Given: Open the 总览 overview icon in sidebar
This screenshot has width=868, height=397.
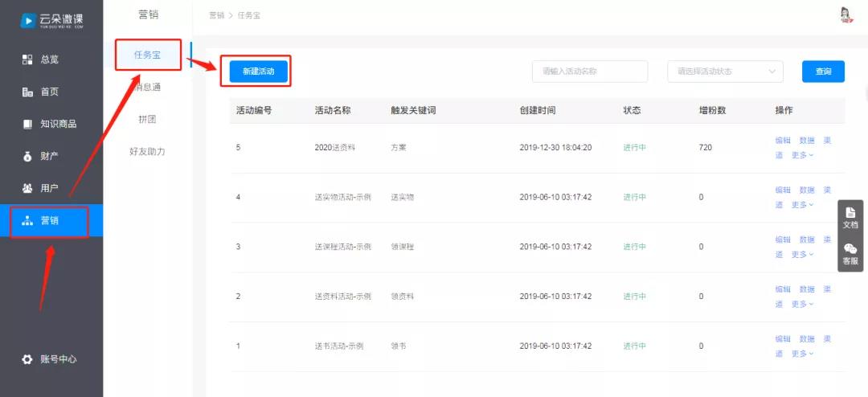Looking at the screenshot, I should (x=27, y=59).
